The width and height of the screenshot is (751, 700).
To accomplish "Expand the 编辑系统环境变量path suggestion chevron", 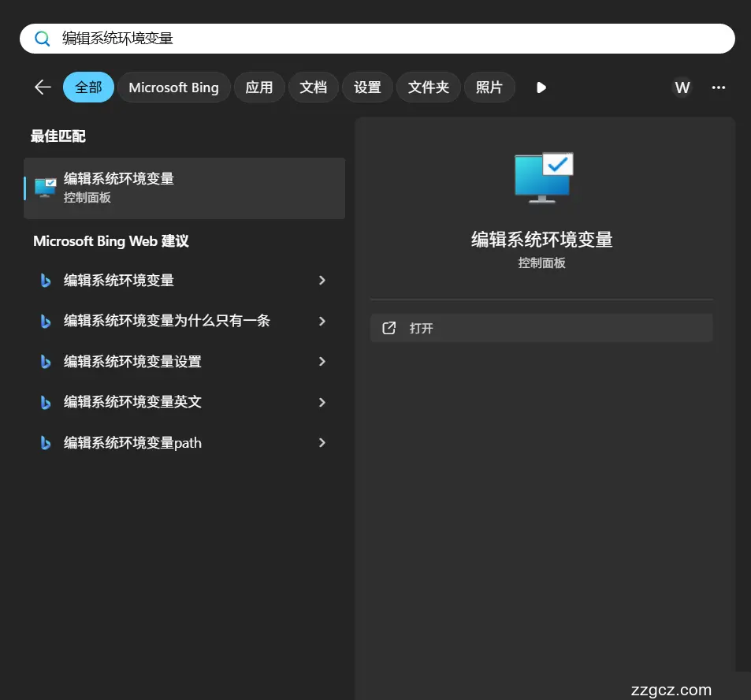I will (x=322, y=442).
